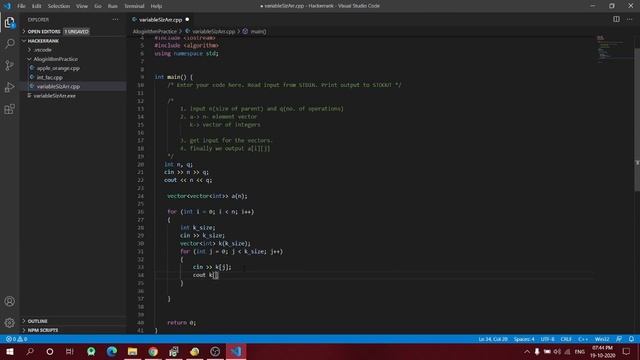Image resolution: width=640 pixels, height=360 pixels.
Task: Open the Edit menu
Action: tap(37, 6)
